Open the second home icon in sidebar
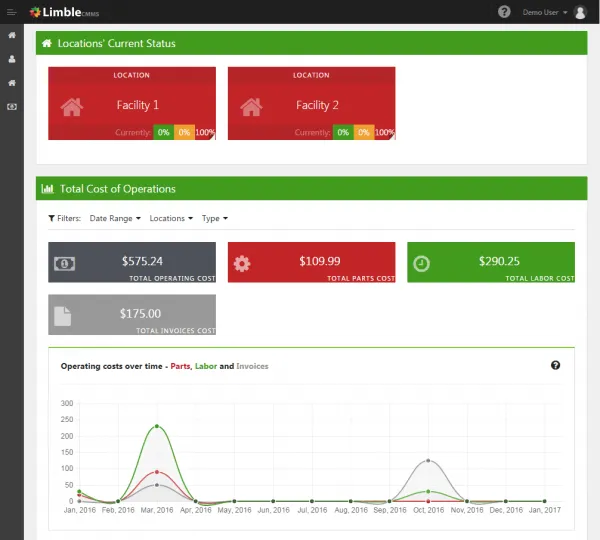 (x=12, y=83)
